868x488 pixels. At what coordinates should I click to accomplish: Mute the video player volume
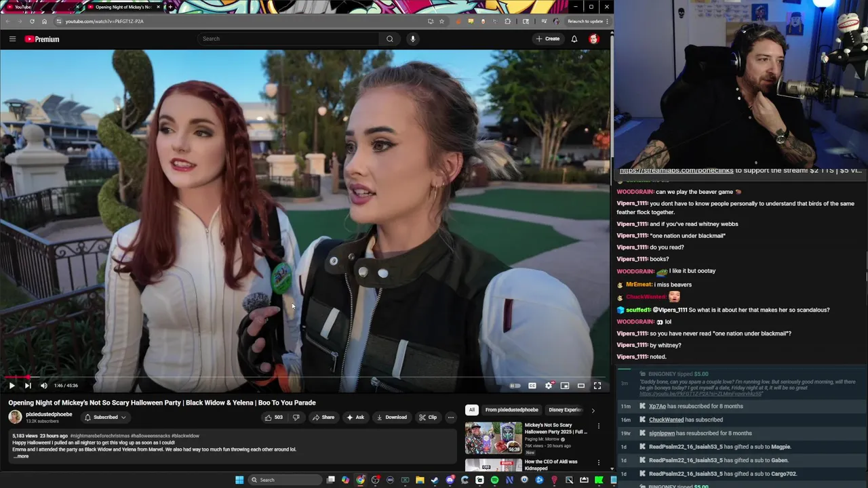coord(44,386)
